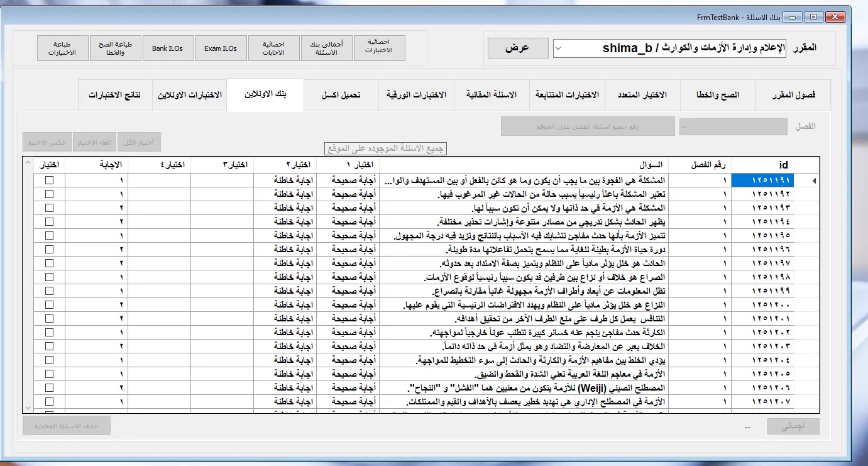Toggle the checkbox for question ١٢٥١٢٠٦

(x=50, y=388)
